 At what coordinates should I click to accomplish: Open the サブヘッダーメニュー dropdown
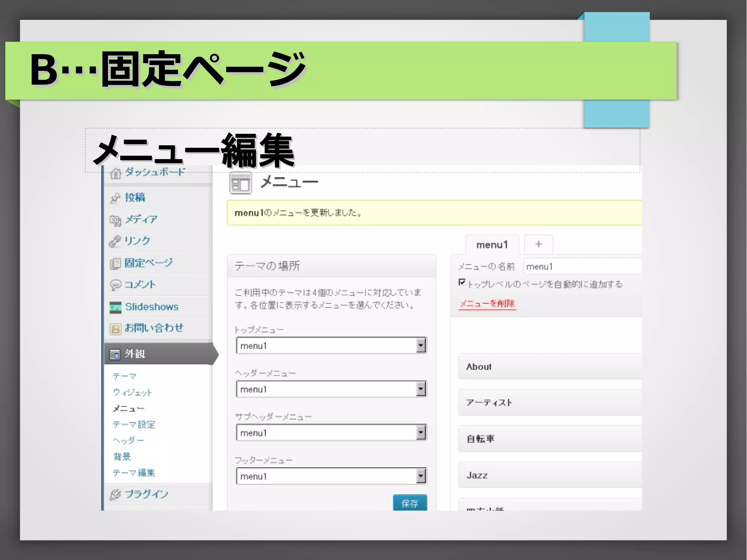[x=331, y=433]
